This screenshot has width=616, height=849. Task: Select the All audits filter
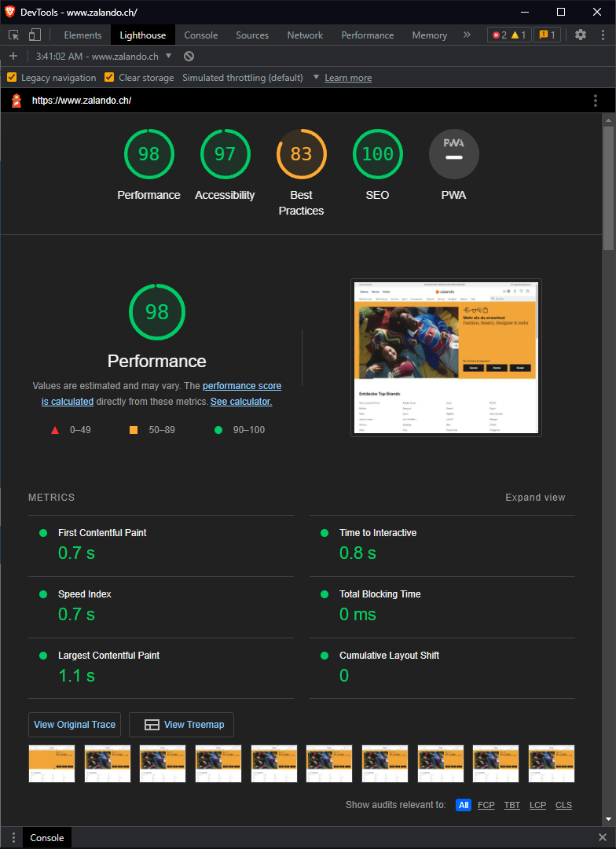[x=464, y=805]
